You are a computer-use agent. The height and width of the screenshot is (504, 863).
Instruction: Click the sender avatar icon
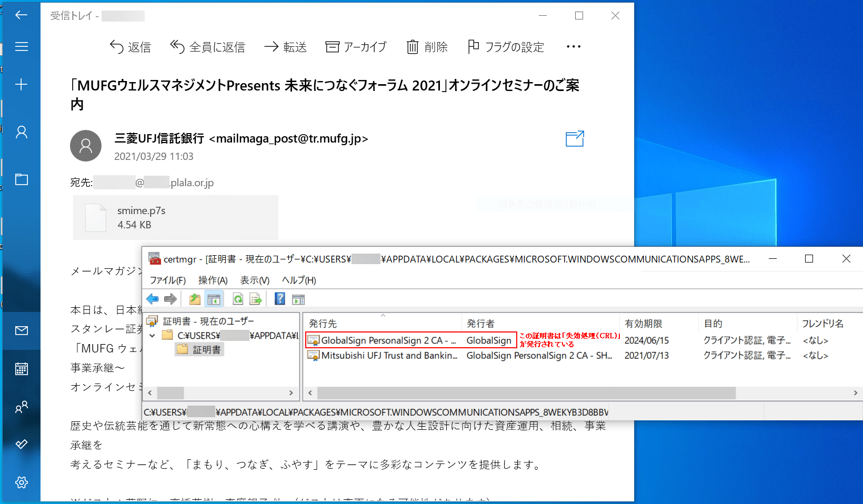point(86,146)
